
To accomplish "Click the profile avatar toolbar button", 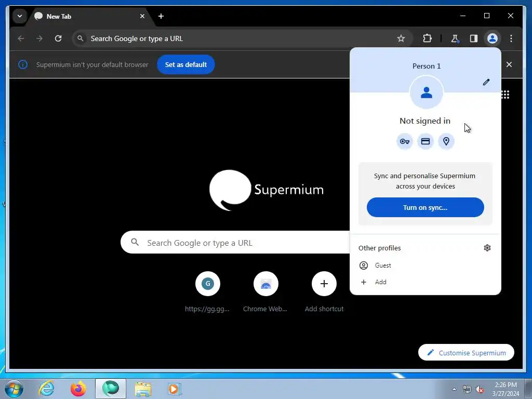I will (x=493, y=38).
